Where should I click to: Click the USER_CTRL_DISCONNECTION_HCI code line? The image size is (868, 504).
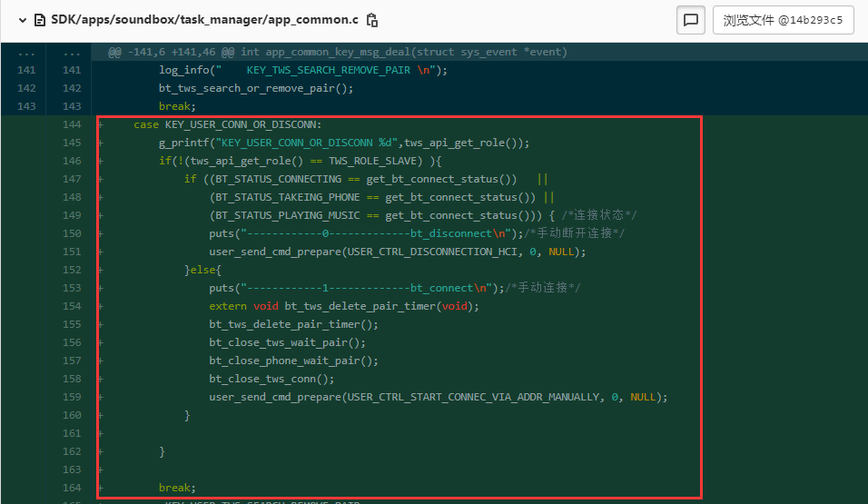click(x=397, y=252)
